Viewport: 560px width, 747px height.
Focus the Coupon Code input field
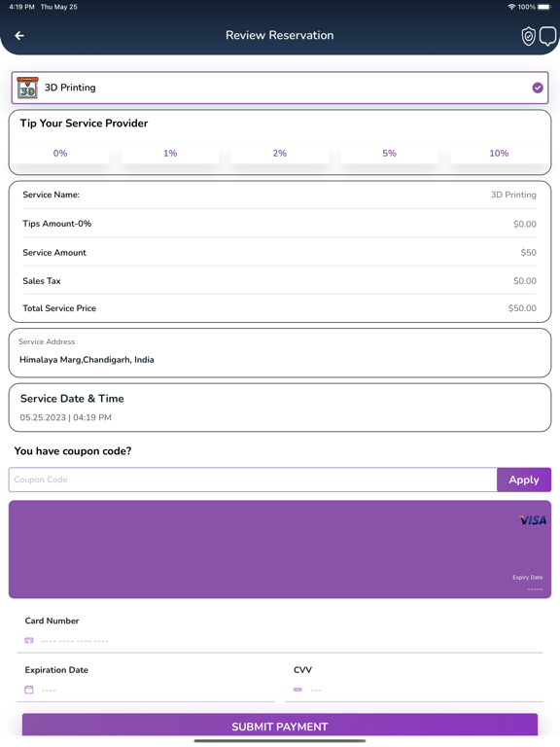pyautogui.click(x=253, y=480)
